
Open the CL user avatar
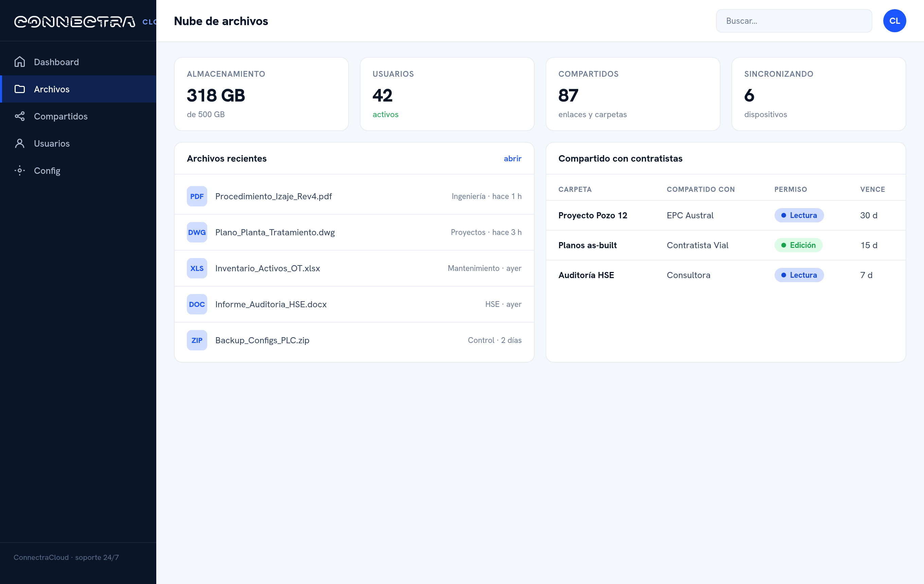(x=894, y=21)
